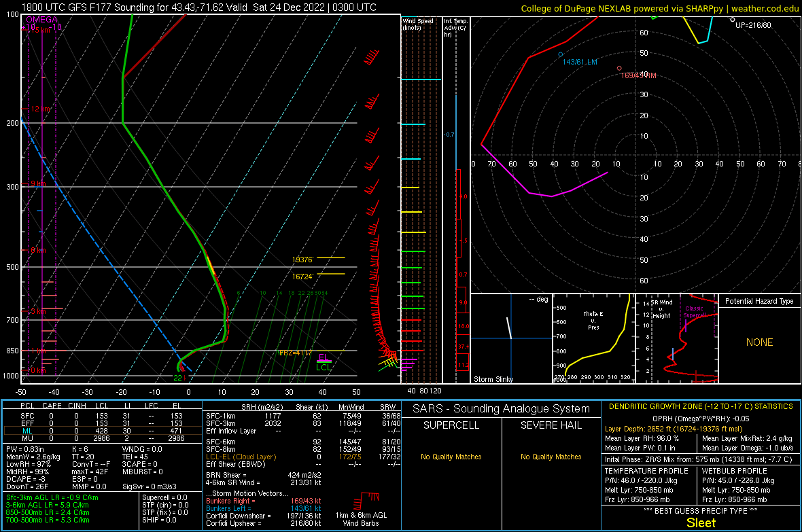Click the SRH (m2/s2) column header
The width and height of the screenshot is (802, 532).
pyautogui.click(x=262, y=407)
